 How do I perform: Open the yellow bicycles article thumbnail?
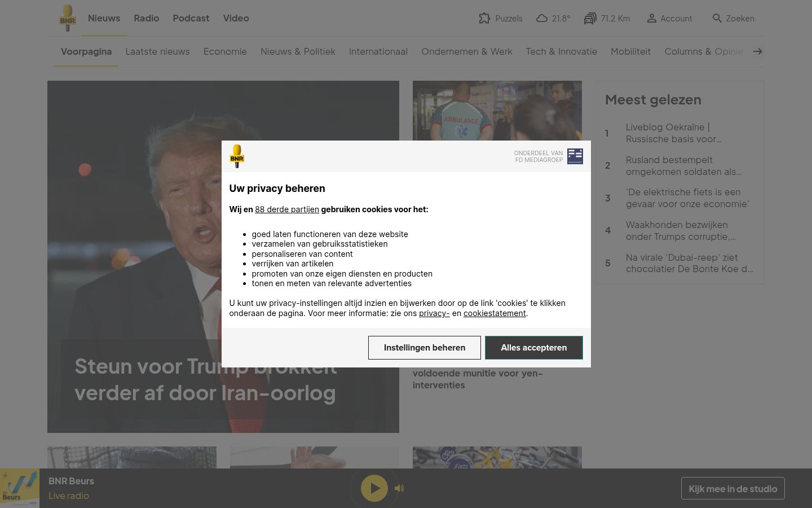pos(497,458)
